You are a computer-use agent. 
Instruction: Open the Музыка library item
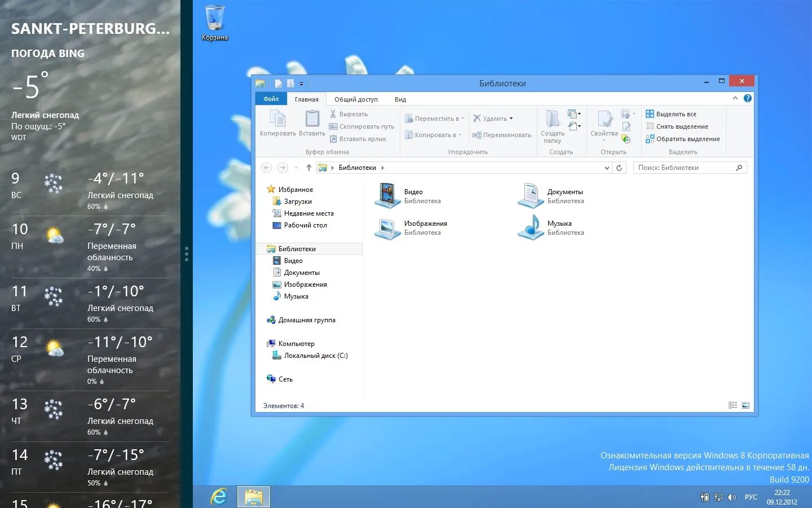point(551,227)
